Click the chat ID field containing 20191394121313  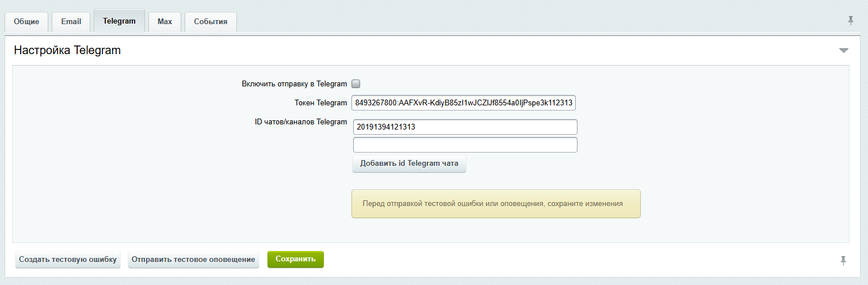coord(465,127)
